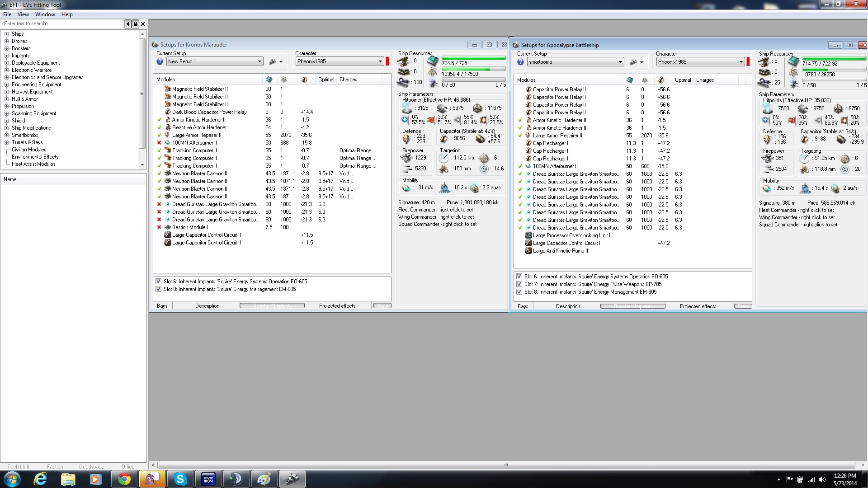Click the help icon in Kronos setup

[160, 62]
